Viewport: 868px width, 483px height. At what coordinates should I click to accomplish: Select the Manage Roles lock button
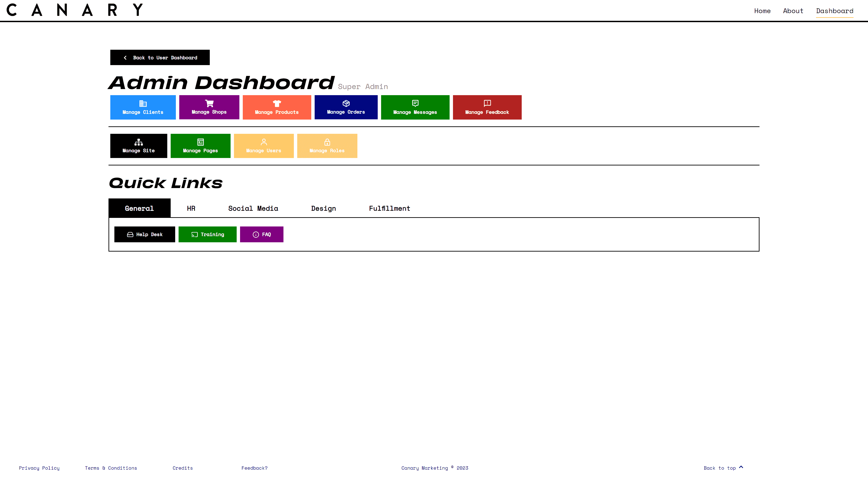[x=327, y=145]
